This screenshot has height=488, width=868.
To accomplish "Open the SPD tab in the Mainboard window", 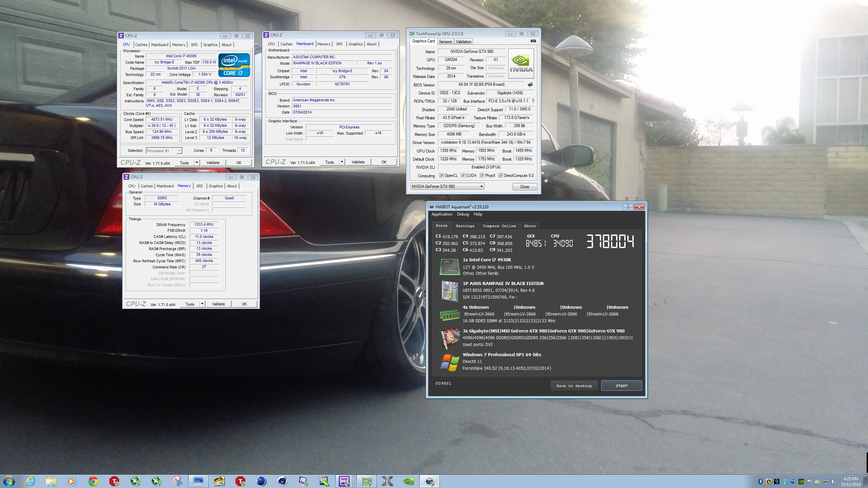I will point(339,44).
